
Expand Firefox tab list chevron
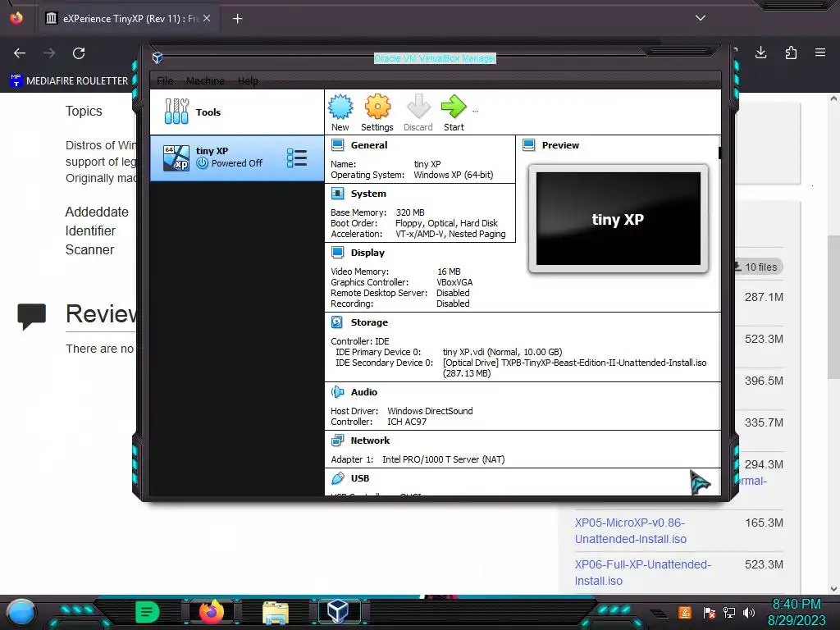pyautogui.click(x=701, y=18)
